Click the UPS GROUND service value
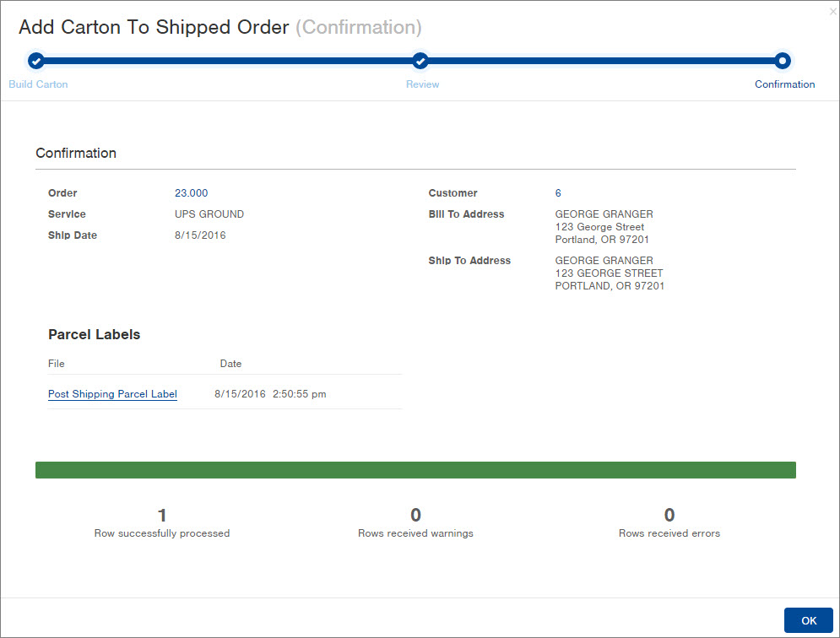 click(x=209, y=214)
